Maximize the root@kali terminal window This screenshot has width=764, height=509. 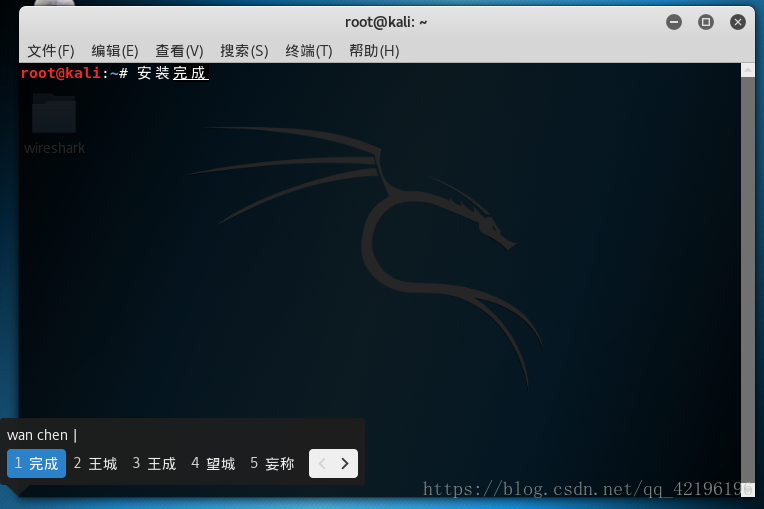pos(706,22)
